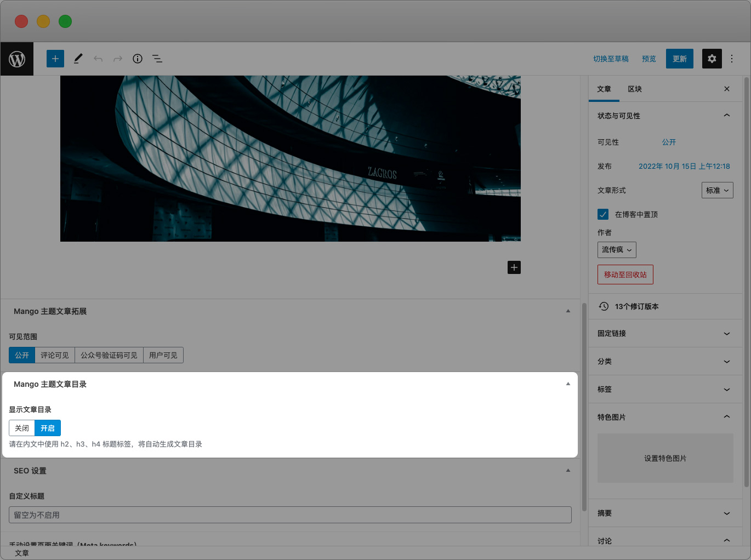The width and height of the screenshot is (751, 560).
Task: Open 13个修订版本 revisions
Action: click(x=665, y=306)
